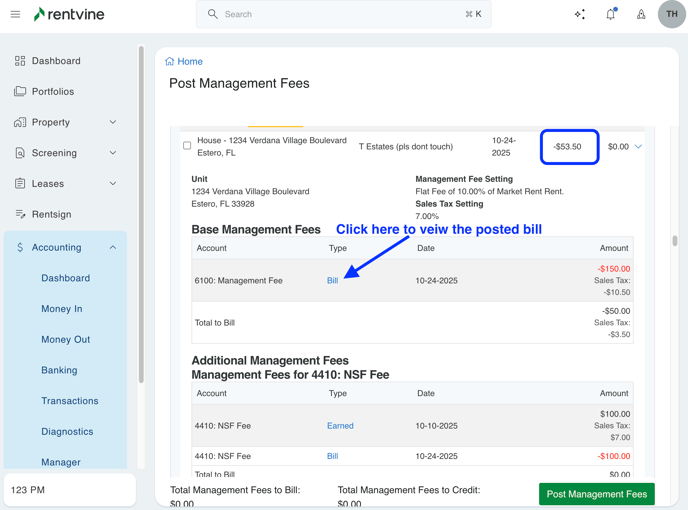Open the Bill link for 6100 Management Fee
688x510 pixels.
tap(332, 281)
